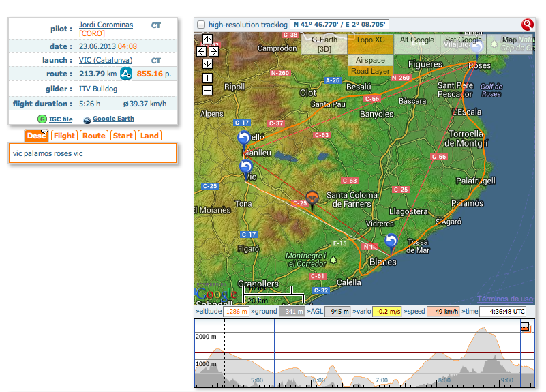Viewport: 546px width, 392px height.
Task: Click the red magnifier search icon
Action: point(527,25)
